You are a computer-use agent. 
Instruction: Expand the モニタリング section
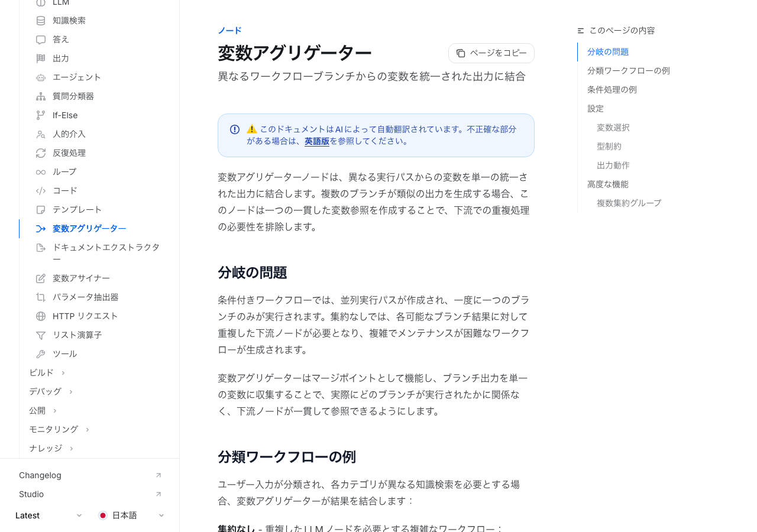coord(59,429)
